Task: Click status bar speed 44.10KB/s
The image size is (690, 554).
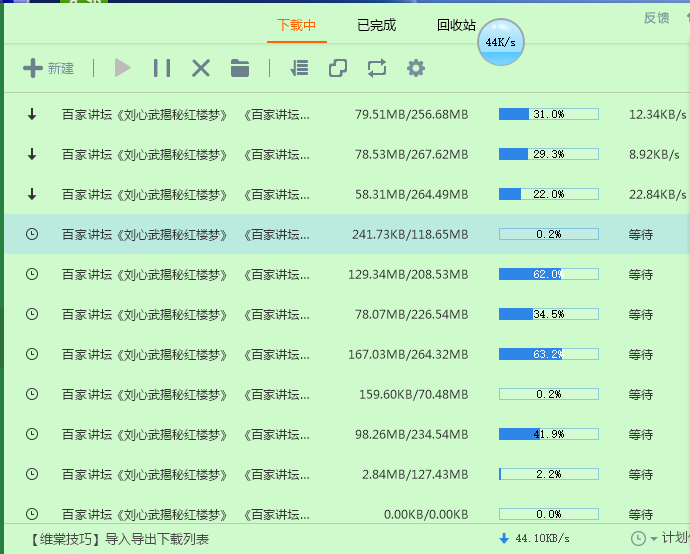Action: (542, 538)
